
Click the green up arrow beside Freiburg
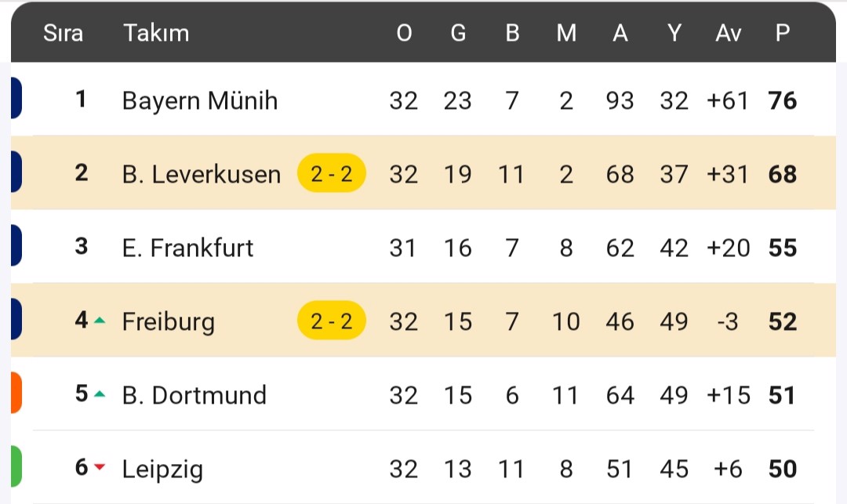[x=100, y=321]
